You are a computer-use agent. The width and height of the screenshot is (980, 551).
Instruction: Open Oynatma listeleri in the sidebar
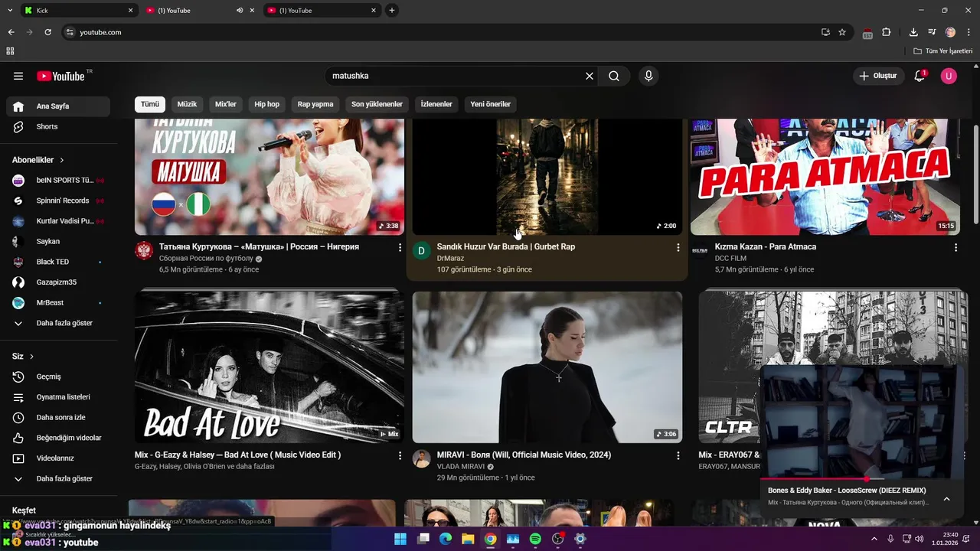click(x=58, y=397)
